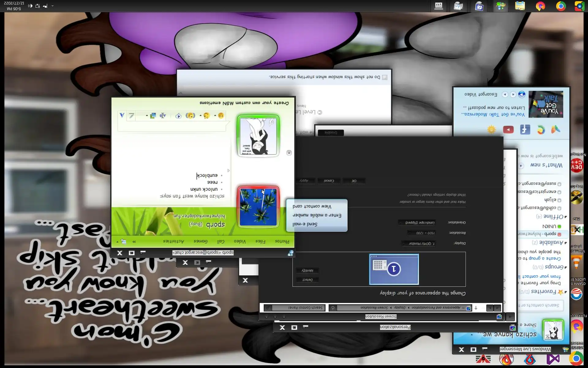This screenshot has height=368, width=588.
Task: Open the Resolution dropdown showing 1920 × 1200
Action: pyautogui.click(x=422, y=233)
